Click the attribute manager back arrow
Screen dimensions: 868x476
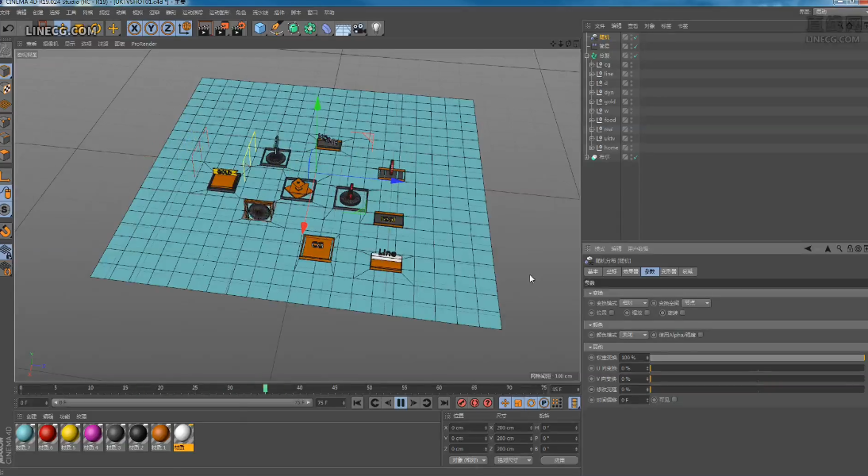(808, 248)
